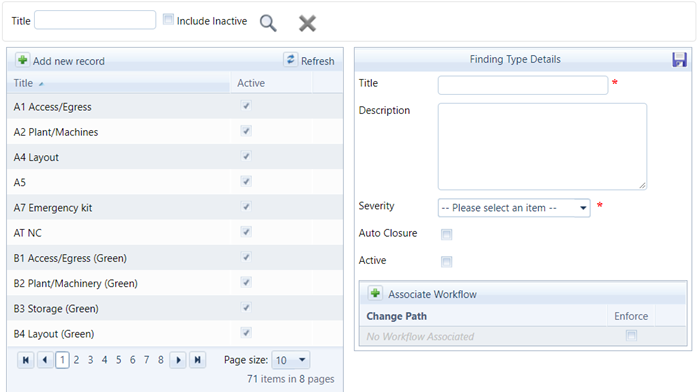
Task: Toggle Active checkbox for A4 Layout row
Action: [x=246, y=156]
